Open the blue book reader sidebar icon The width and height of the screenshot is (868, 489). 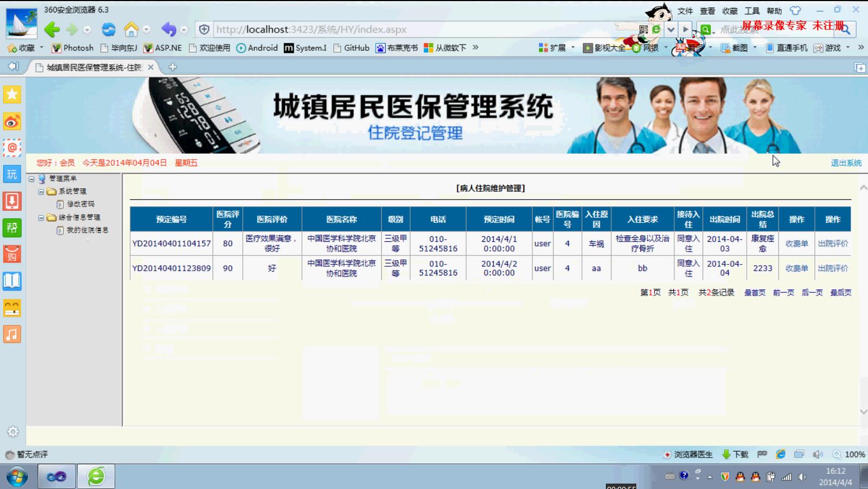(x=12, y=281)
